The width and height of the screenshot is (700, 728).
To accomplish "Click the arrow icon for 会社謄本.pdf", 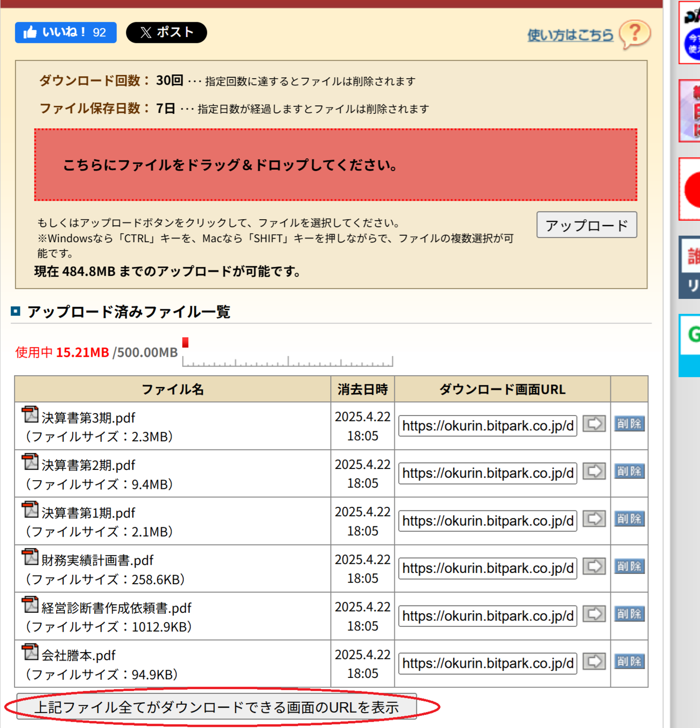I will click(594, 662).
